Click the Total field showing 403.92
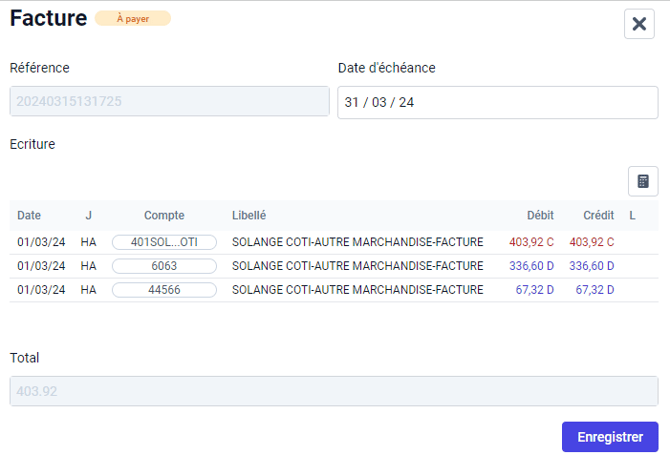This screenshot has height=455, width=670. click(333, 391)
